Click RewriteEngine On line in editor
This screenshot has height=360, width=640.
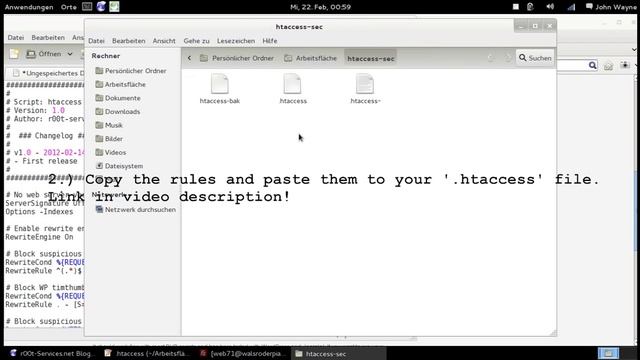click(x=39, y=237)
